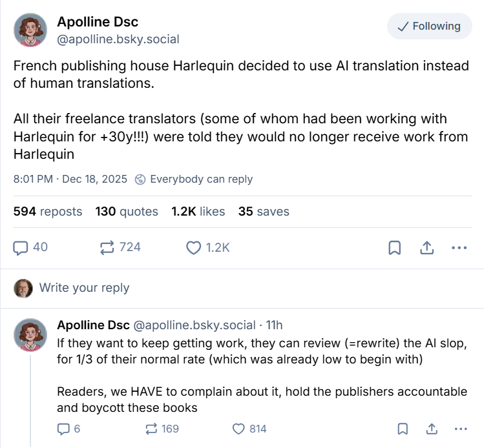Like the follow-up reply post
The image size is (484, 448).
pos(239,429)
